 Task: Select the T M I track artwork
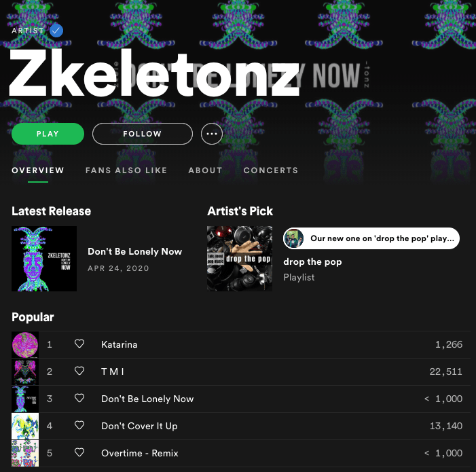pos(25,372)
